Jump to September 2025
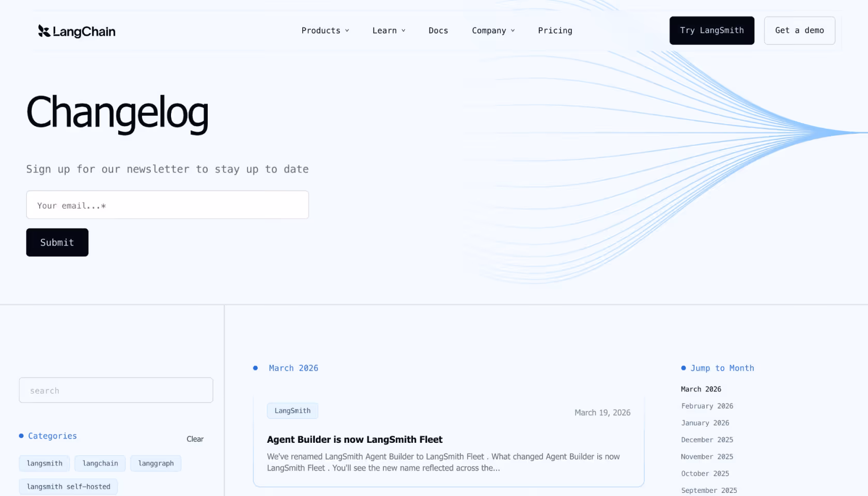Screen dimensions: 868x496 709,490
